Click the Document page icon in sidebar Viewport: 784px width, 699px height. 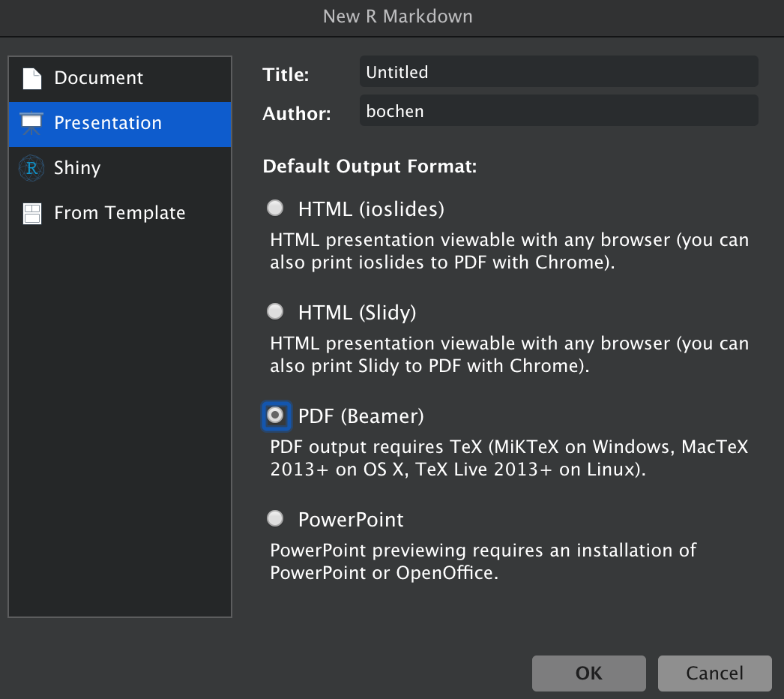[x=31, y=78]
